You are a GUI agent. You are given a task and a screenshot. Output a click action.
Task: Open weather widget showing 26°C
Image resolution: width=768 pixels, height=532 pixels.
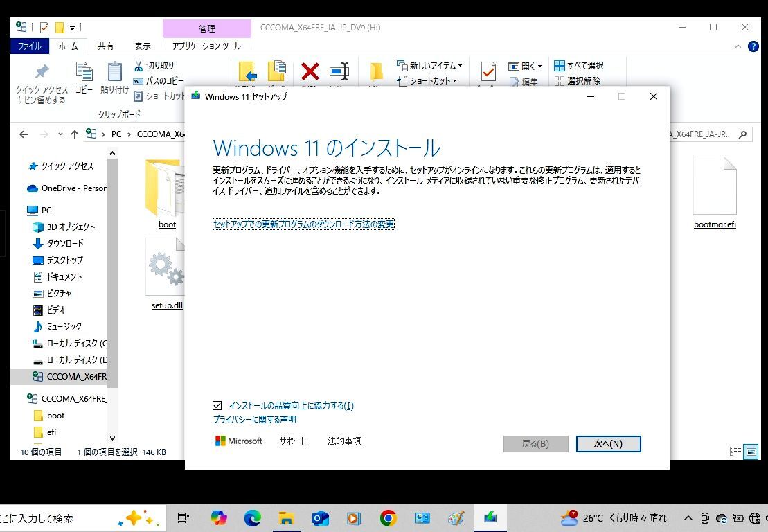point(614,517)
